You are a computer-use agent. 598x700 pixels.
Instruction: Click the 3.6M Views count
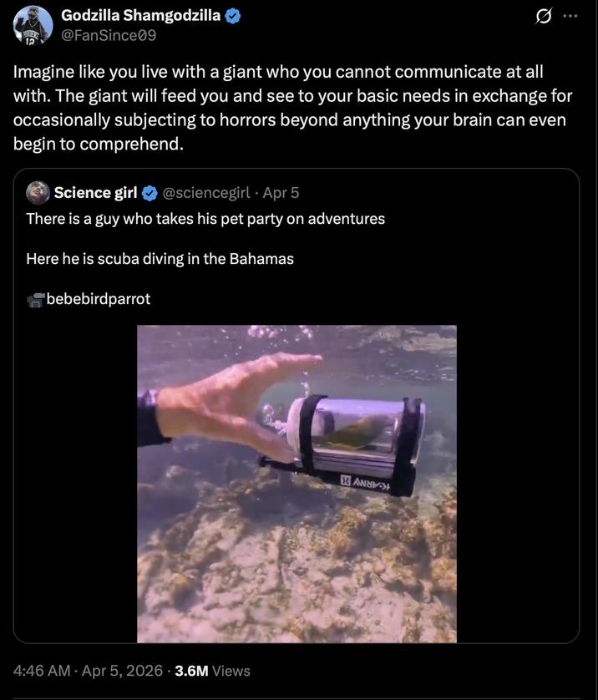point(212,671)
